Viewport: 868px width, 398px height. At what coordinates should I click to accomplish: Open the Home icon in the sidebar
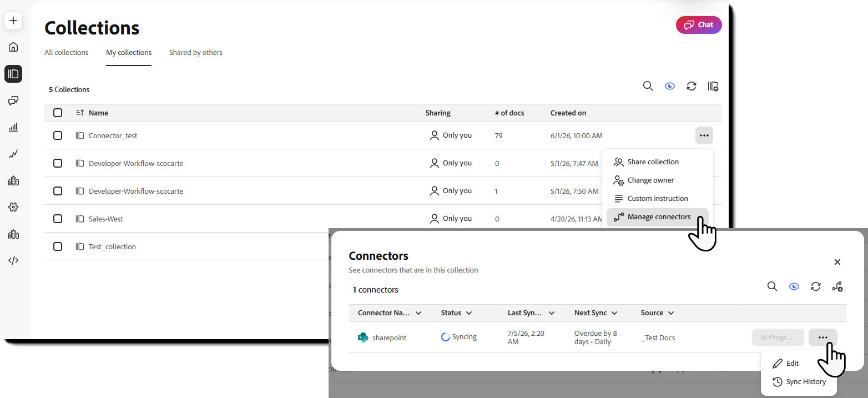tap(13, 47)
